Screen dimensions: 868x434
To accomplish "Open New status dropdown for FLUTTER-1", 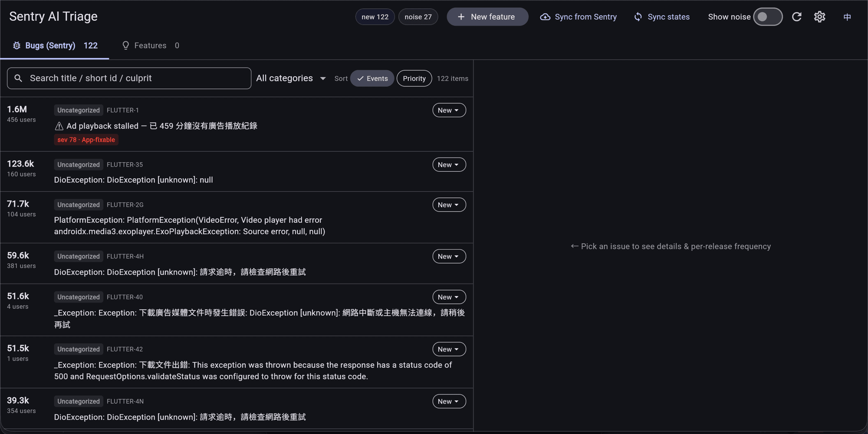I will [x=449, y=110].
